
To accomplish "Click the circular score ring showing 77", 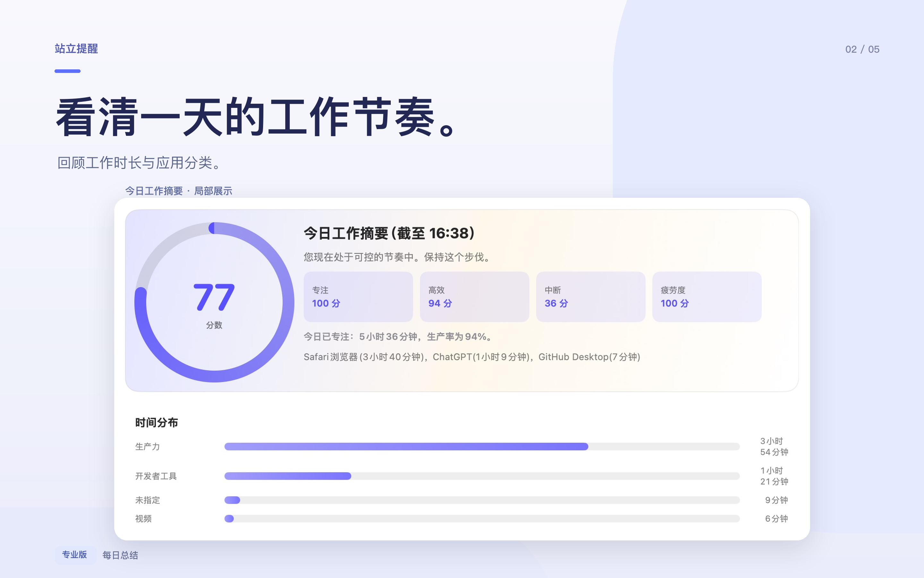I will click(214, 302).
